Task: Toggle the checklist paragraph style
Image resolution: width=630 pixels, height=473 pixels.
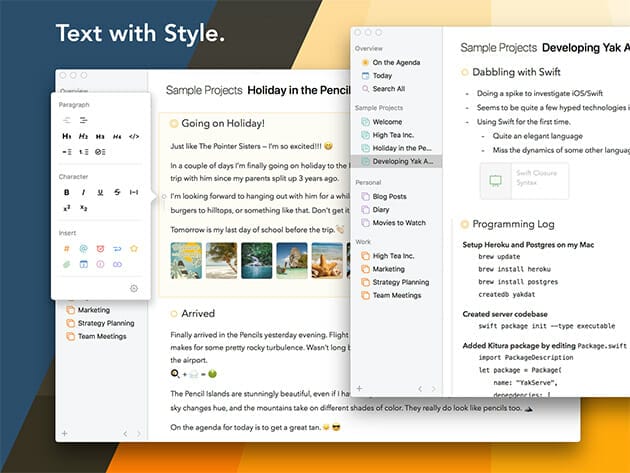Action: click(x=100, y=152)
